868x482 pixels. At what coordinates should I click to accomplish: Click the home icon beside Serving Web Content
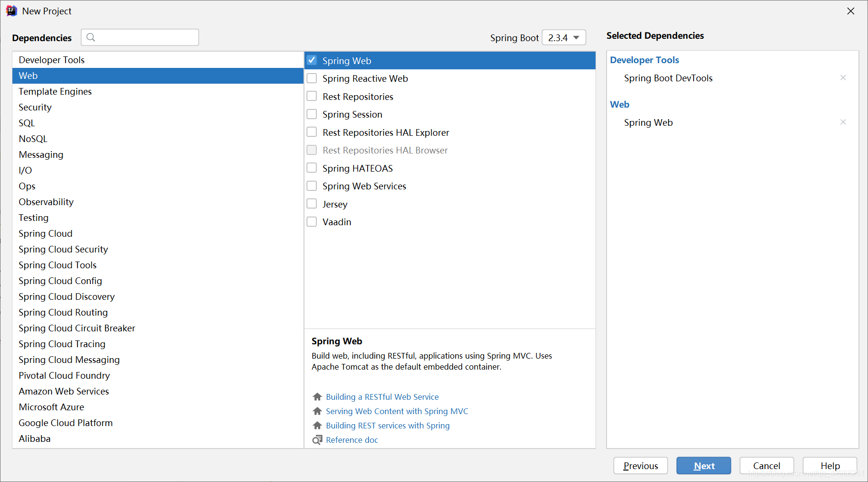[317, 411]
